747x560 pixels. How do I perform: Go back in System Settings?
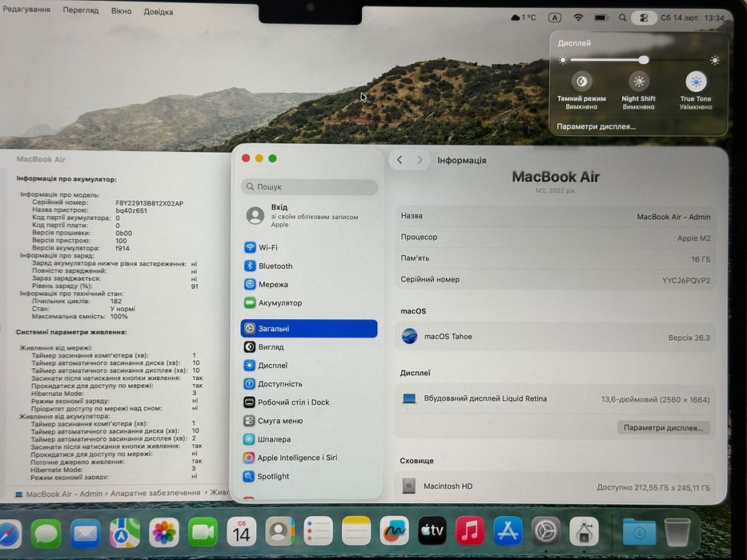(x=400, y=160)
